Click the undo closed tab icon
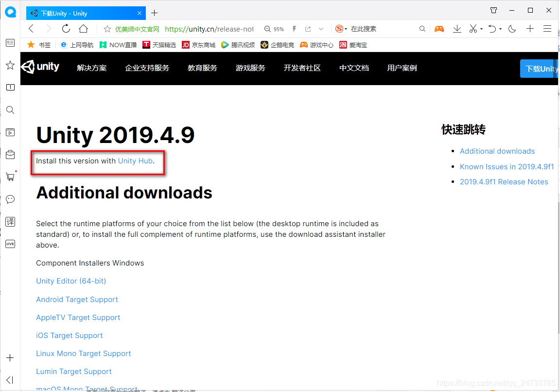560x392 pixels. click(x=492, y=29)
